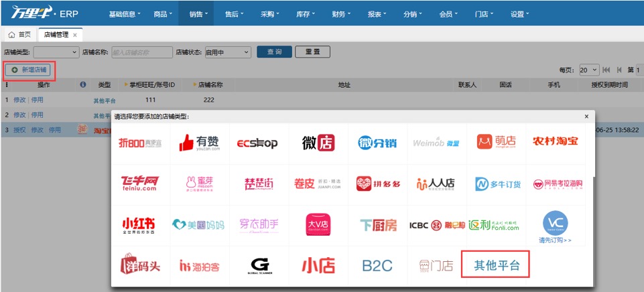Select the Weimob 微盟 logo
Screen dimensions: 644x292
tap(436, 143)
